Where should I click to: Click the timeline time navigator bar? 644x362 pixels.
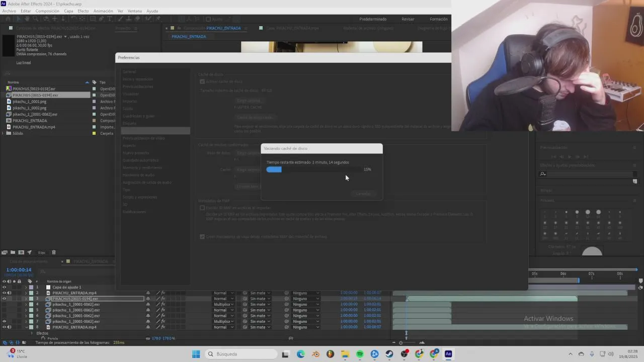pyautogui.click(x=583, y=269)
